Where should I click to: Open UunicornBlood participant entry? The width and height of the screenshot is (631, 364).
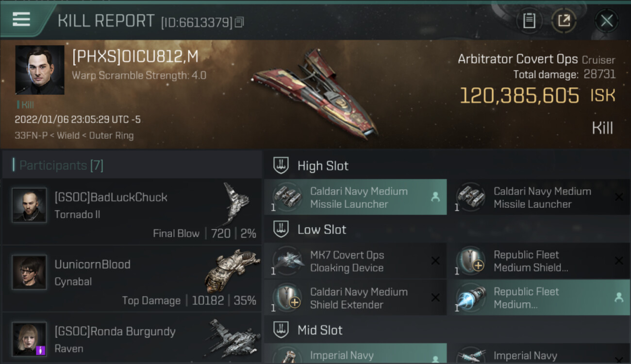(x=132, y=279)
